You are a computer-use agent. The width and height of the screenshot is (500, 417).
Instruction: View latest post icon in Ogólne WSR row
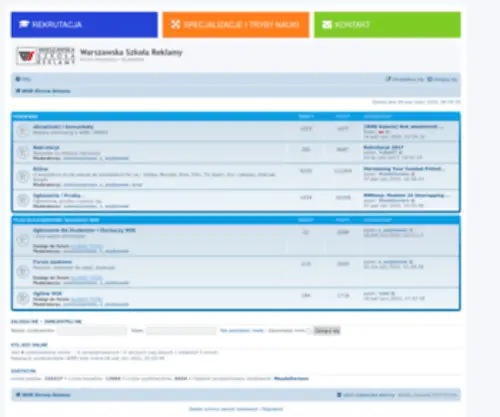click(x=393, y=294)
